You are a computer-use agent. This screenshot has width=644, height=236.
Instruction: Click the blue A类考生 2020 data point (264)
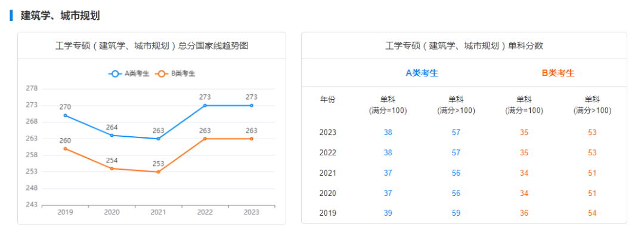point(112,135)
